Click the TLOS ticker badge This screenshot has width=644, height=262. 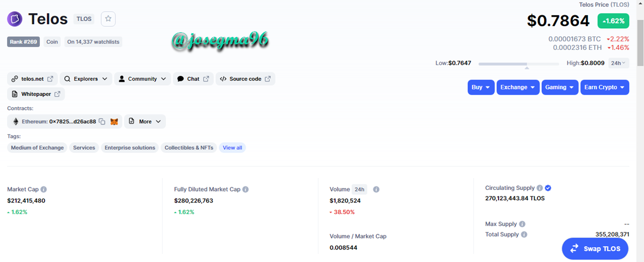[x=84, y=19]
